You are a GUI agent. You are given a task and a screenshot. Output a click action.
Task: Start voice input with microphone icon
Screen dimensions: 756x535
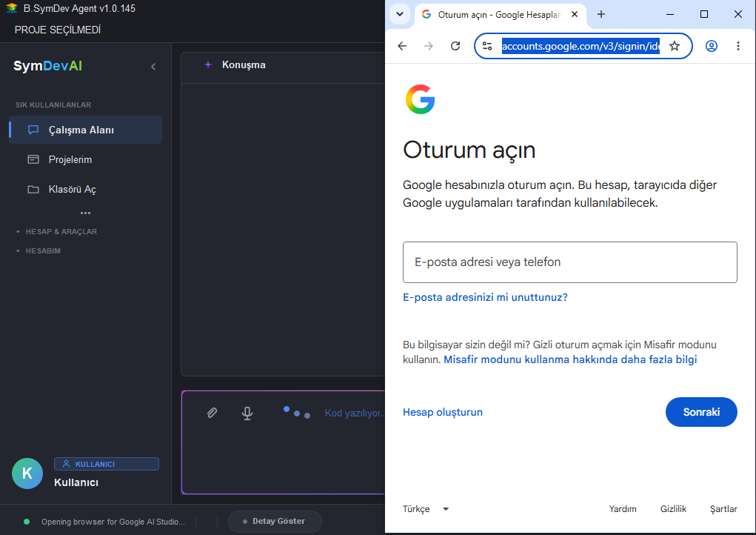(247, 413)
